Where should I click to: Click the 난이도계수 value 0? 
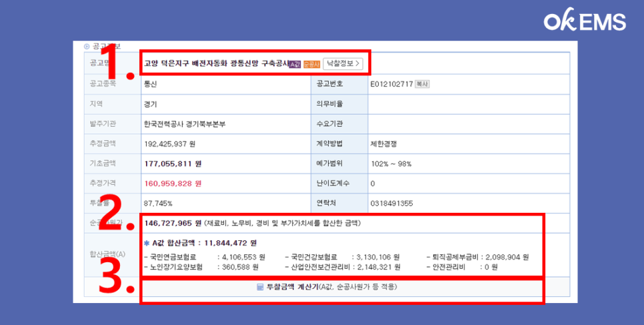372,184
